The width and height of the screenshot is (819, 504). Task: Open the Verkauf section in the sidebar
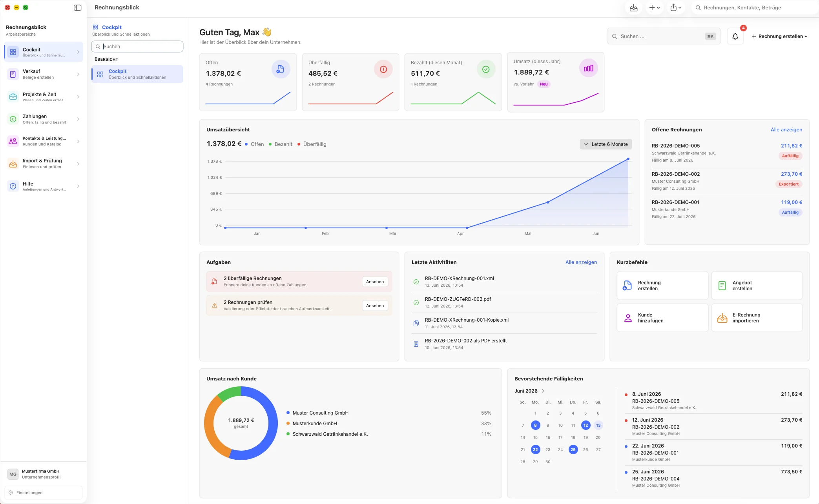[x=44, y=74]
